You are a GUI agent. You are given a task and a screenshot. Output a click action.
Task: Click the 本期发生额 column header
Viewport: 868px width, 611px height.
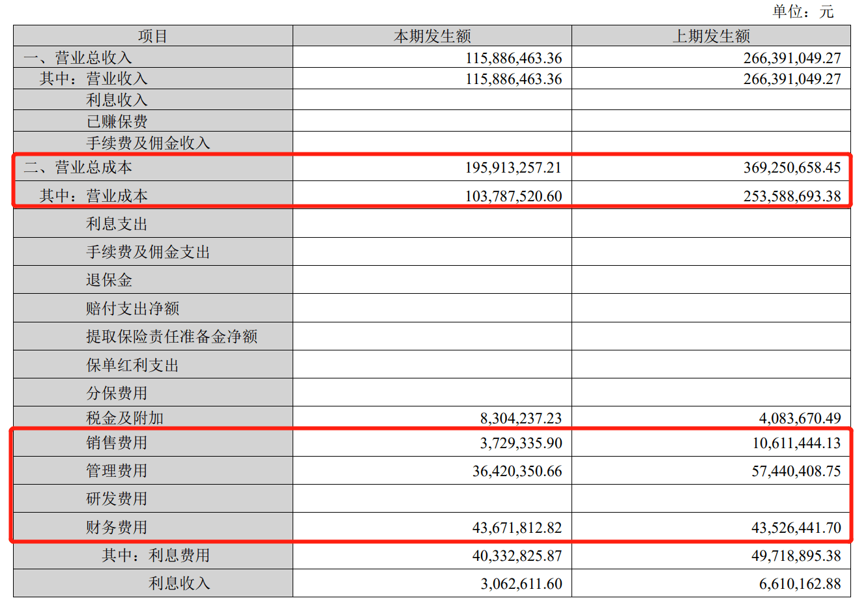tap(431, 36)
